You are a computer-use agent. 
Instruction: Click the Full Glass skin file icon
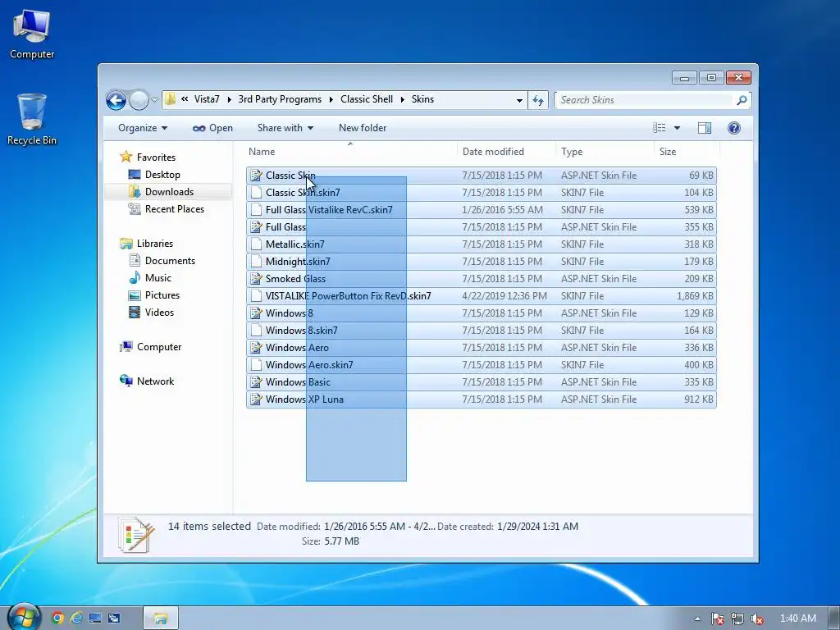pos(256,226)
